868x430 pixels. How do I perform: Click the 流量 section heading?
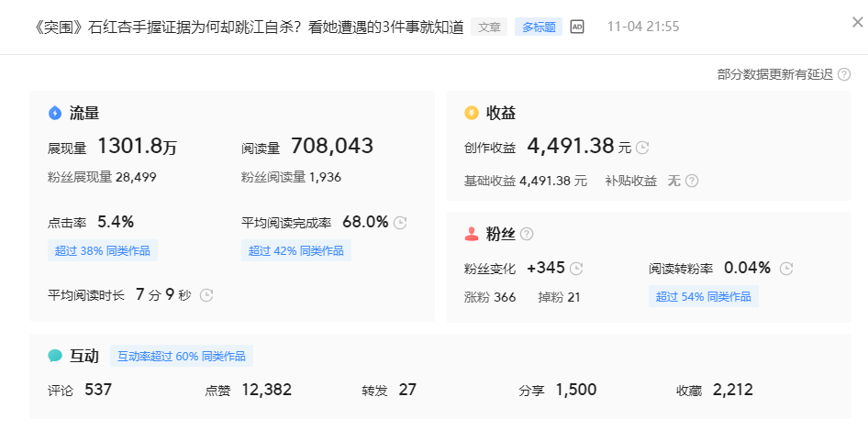84,114
